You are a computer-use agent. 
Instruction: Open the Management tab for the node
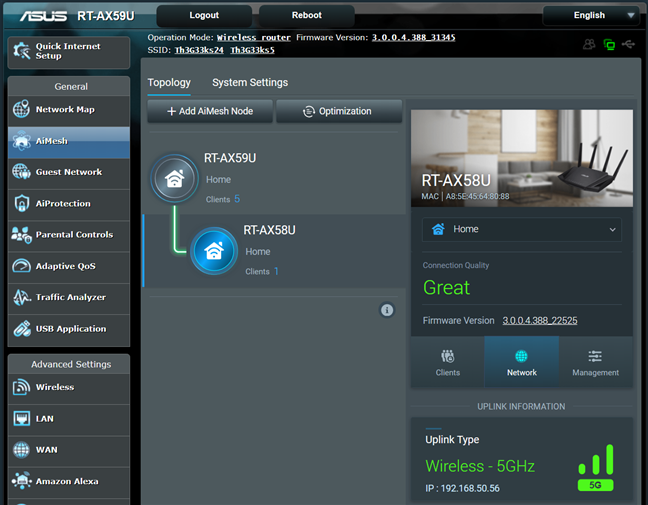click(x=596, y=362)
